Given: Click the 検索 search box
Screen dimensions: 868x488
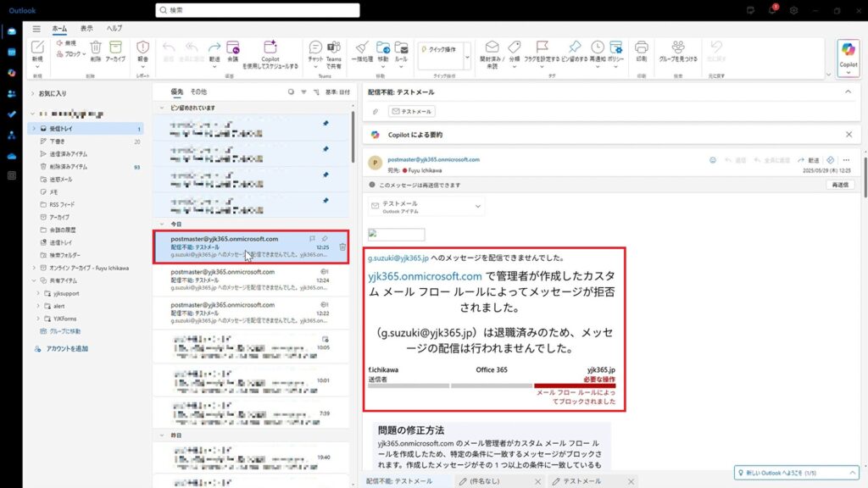Looking at the screenshot, I should (258, 10).
